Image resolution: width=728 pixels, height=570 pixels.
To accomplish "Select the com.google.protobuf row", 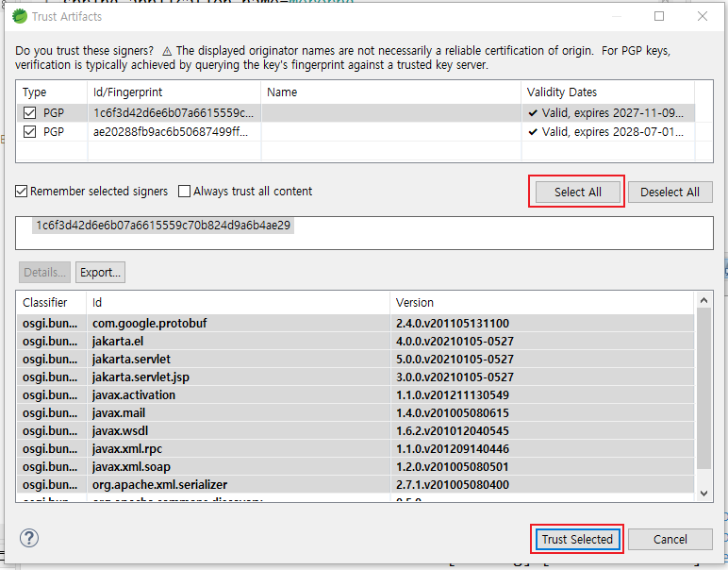I will pyautogui.click(x=356, y=324).
